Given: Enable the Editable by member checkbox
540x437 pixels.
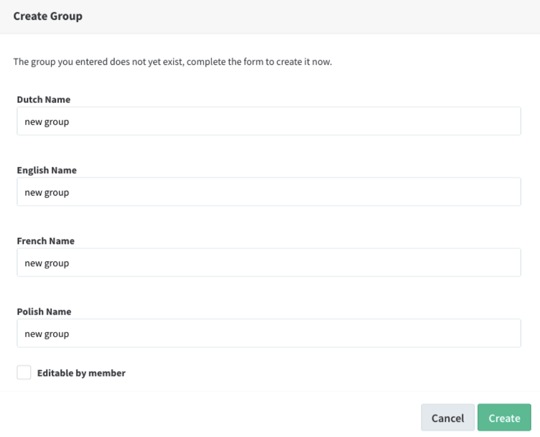Looking at the screenshot, I should coord(24,373).
